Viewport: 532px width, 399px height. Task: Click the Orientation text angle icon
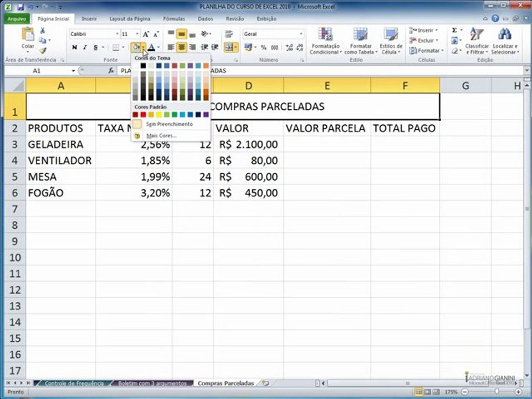[x=204, y=34]
